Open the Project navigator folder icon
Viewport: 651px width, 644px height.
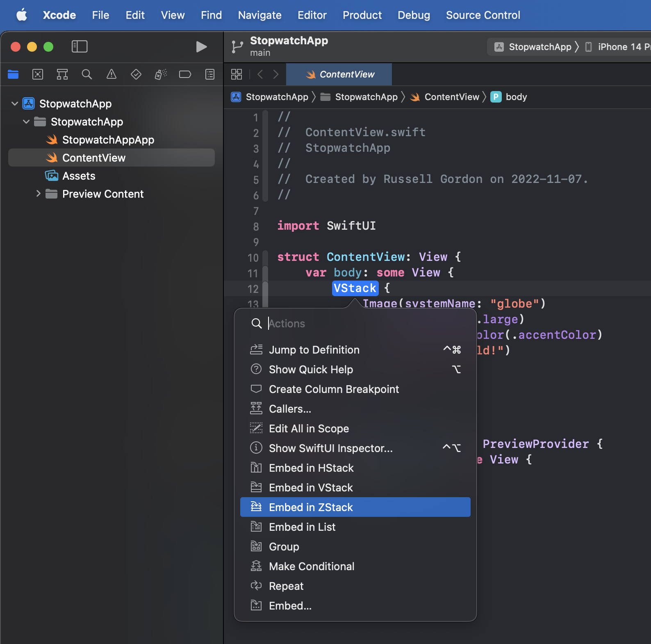click(x=13, y=74)
